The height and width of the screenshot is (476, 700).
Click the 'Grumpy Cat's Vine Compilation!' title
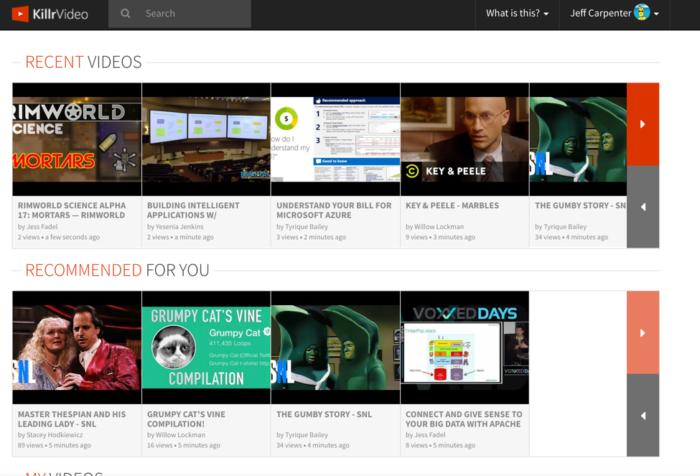click(x=186, y=419)
